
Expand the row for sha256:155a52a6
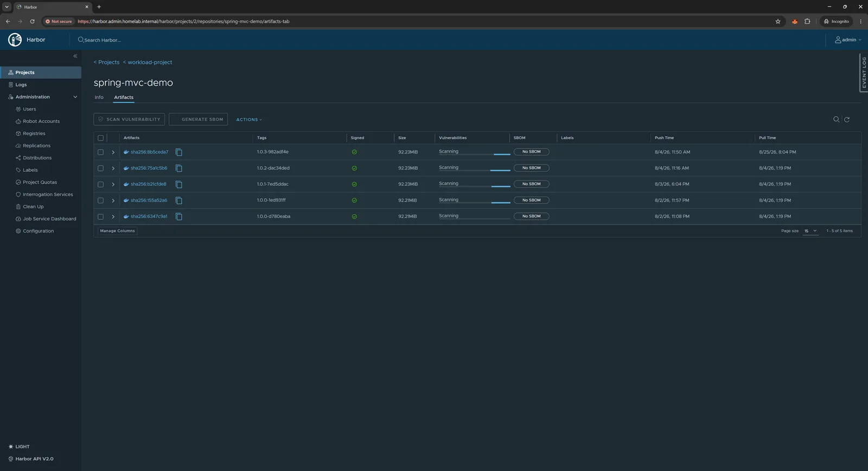(x=113, y=201)
